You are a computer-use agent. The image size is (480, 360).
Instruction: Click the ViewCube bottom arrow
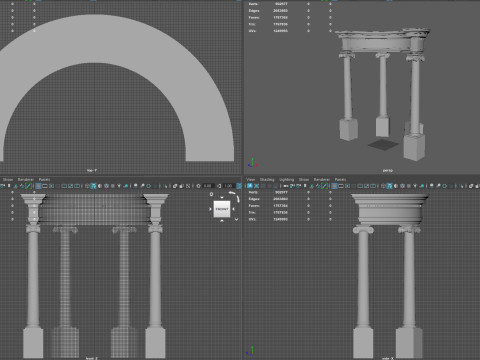coord(222,221)
